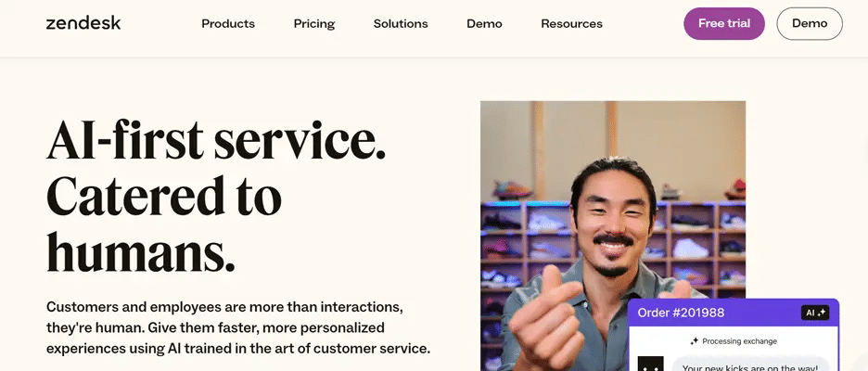
Task: Open the Demo item in navigation bar
Action: pyautogui.click(x=484, y=24)
